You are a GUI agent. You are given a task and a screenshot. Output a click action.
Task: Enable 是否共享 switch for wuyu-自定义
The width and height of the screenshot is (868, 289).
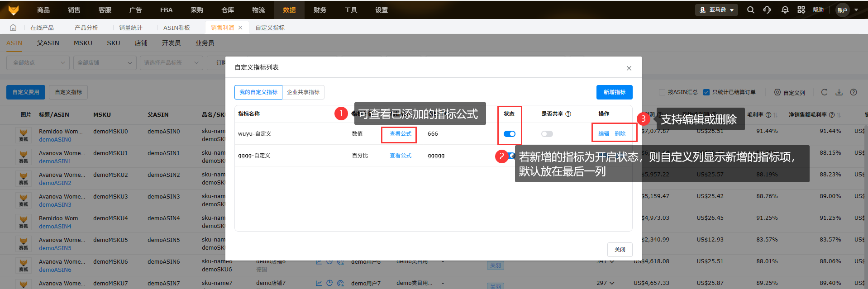tap(547, 134)
